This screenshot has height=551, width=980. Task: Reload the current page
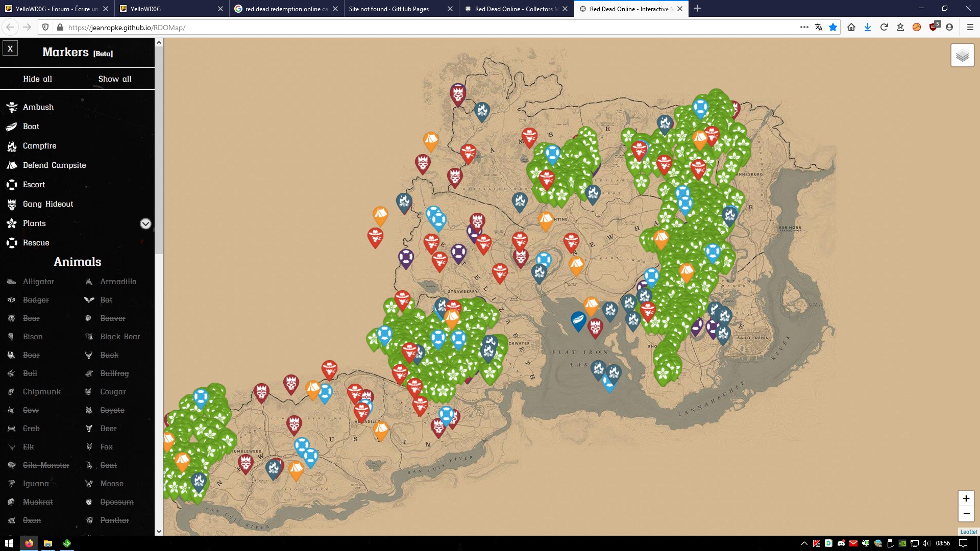point(884,28)
